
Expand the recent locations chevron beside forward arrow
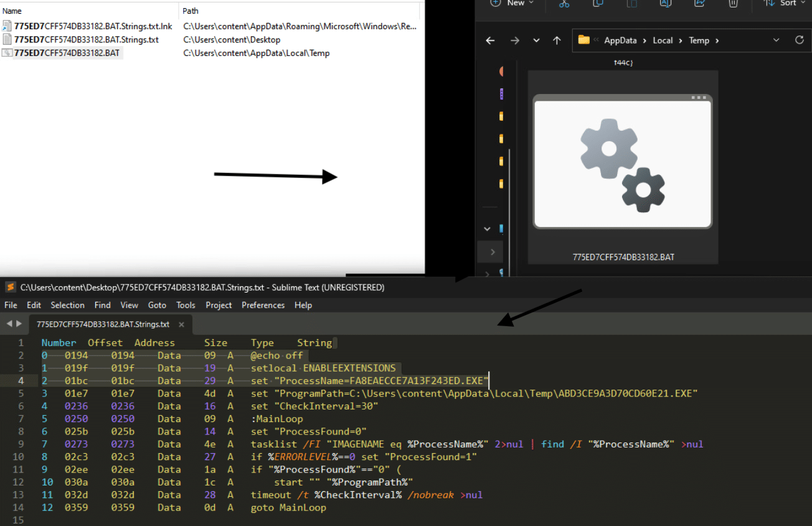(x=536, y=40)
